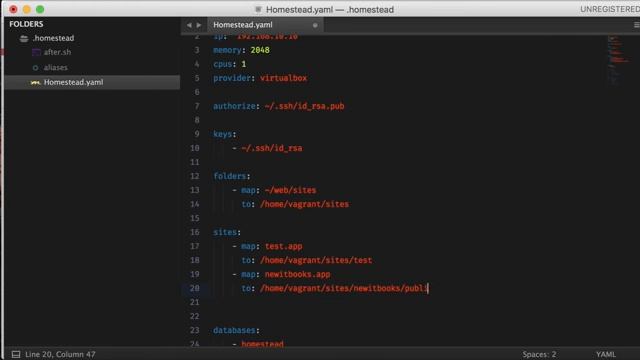Click the folders: key
This screenshot has width=640, height=360.
tap(231, 176)
